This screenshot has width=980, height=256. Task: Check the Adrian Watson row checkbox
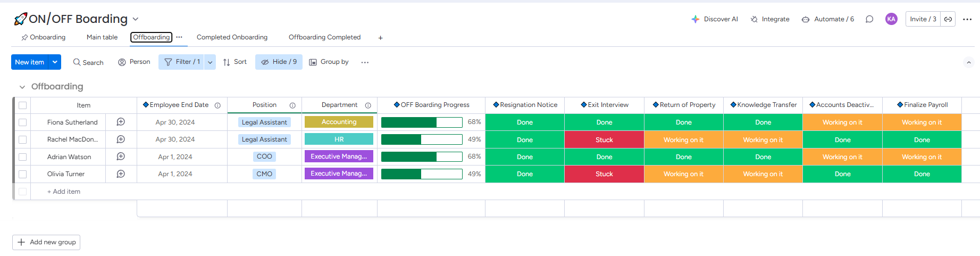click(x=22, y=157)
